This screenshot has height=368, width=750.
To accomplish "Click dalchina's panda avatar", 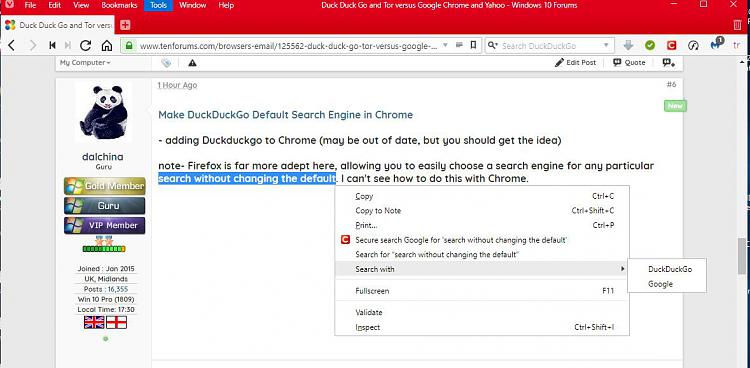I will click(104, 112).
